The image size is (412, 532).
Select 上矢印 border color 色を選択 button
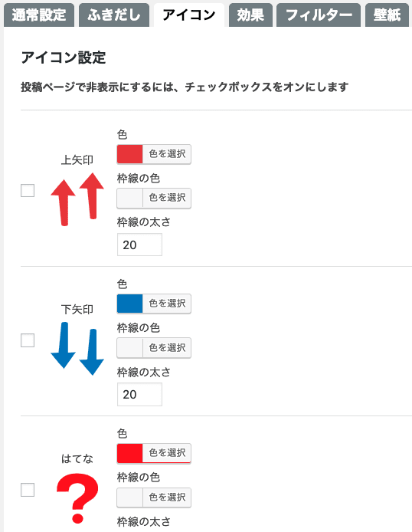click(167, 198)
